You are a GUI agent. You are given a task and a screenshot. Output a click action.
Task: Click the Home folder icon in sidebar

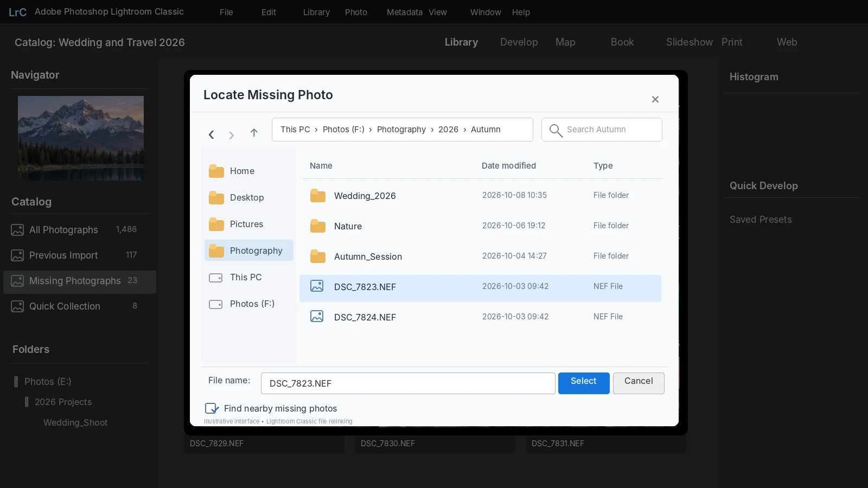216,171
